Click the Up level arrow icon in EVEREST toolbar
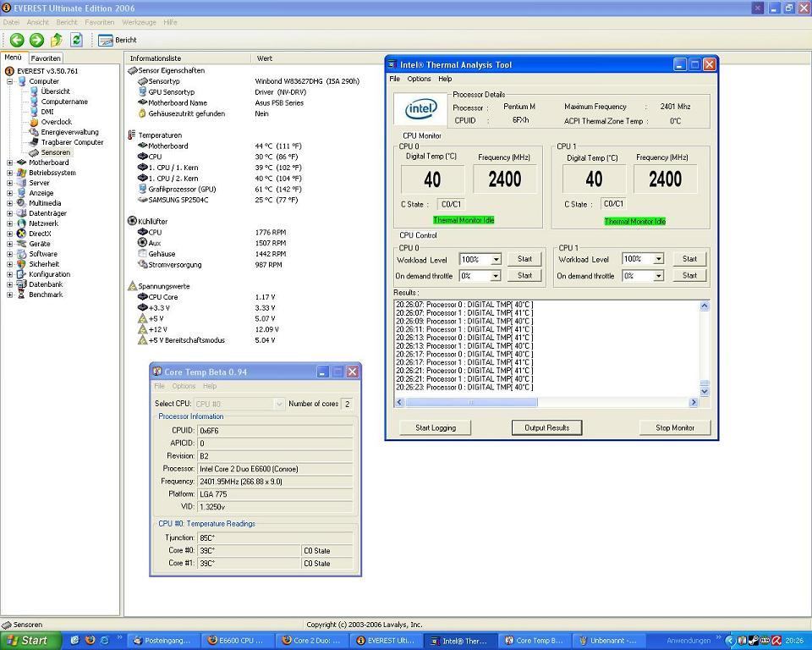Image resolution: width=812 pixels, height=650 pixels. [57, 40]
